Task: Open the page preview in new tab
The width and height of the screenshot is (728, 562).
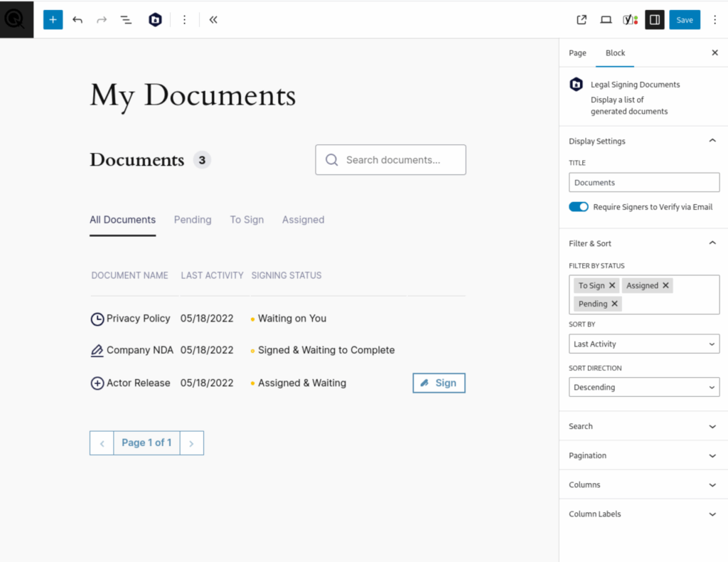Action: click(582, 20)
